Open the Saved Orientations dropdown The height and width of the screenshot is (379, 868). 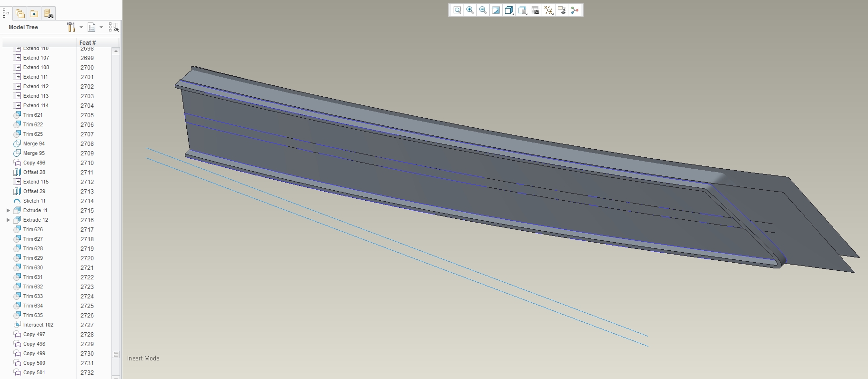(x=523, y=10)
